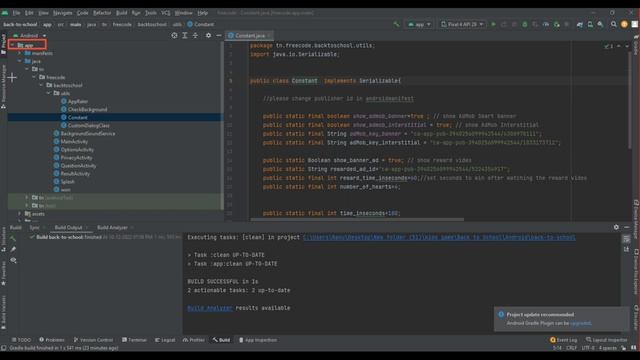Start debugging with the green bug icon

pyautogui.click(x=525, y=24)
